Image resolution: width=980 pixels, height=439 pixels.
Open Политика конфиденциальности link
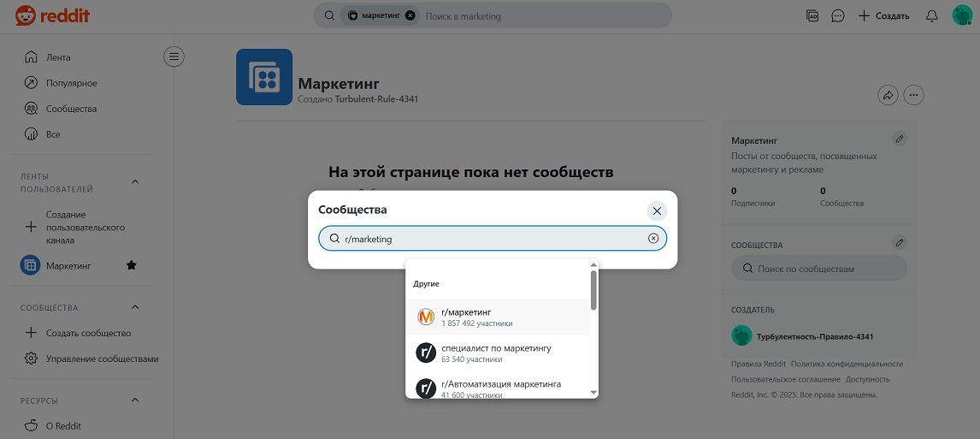click(847, 364)
